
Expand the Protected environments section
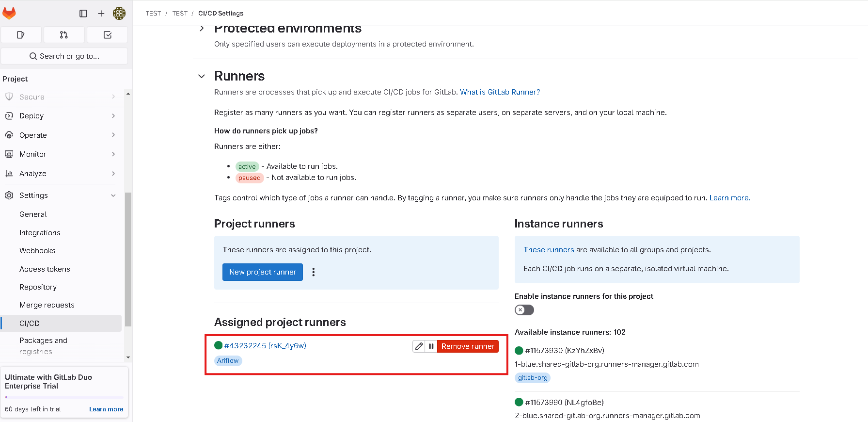(x=202, y=29)
